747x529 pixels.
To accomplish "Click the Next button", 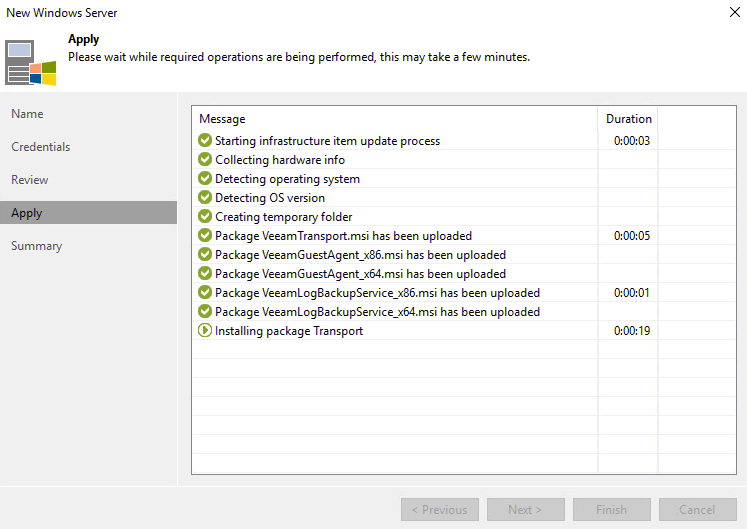I will [x=525, y=510].
